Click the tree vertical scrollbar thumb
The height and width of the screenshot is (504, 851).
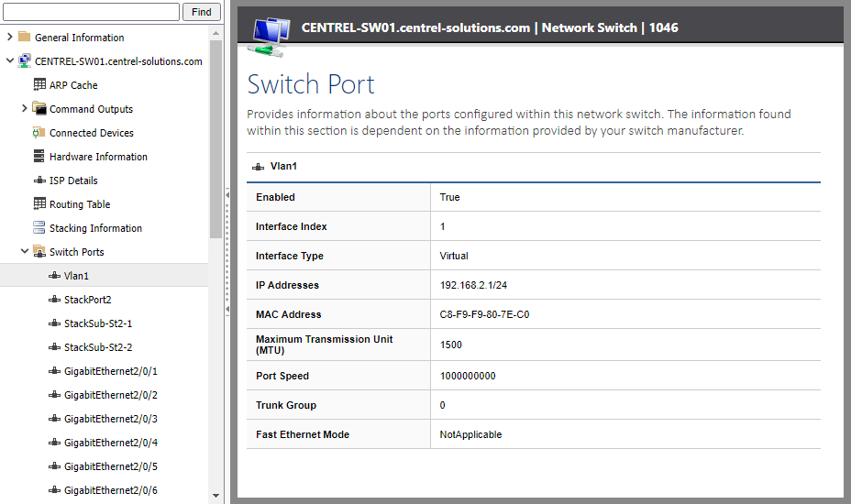(216, 139)
